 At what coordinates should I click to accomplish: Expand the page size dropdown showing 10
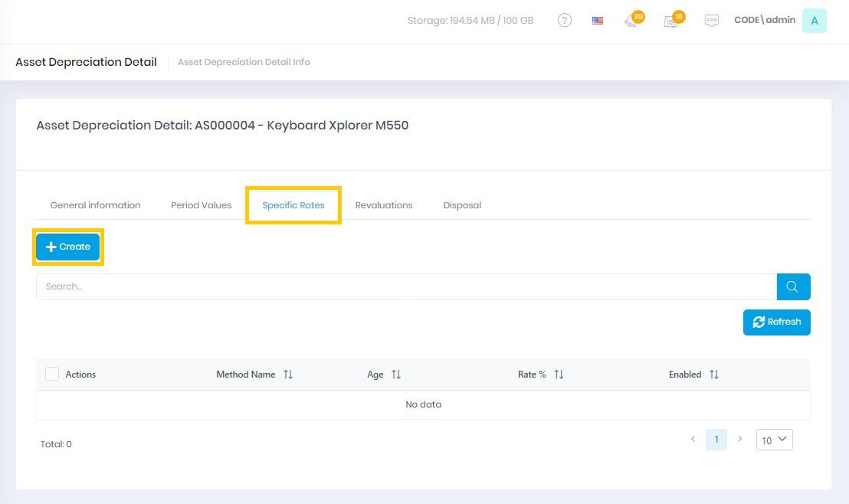click(774, 440)
